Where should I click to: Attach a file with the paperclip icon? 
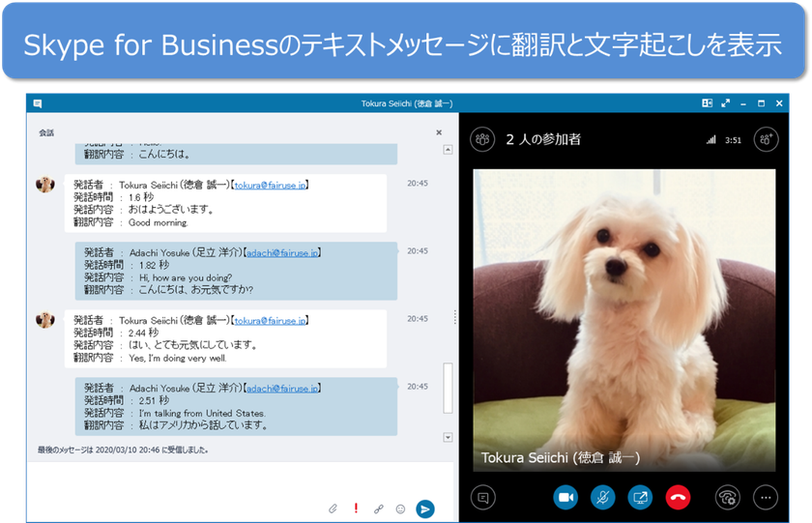(333, 509)
